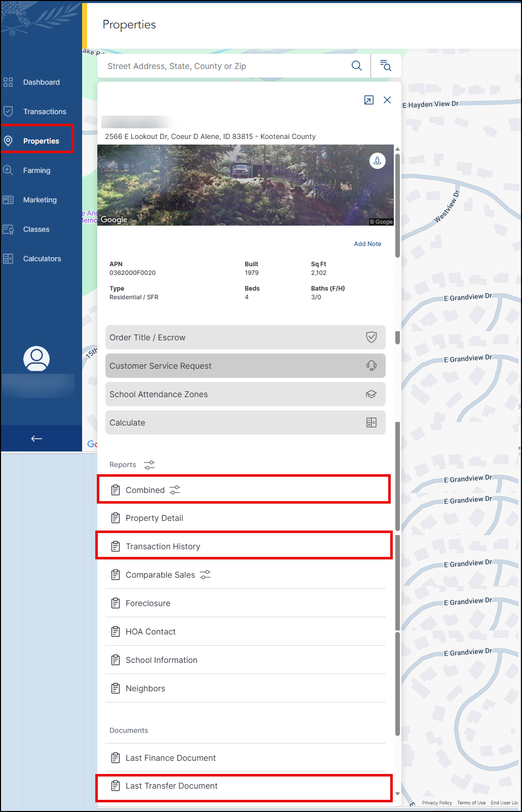Click the search magnifier icon

357,66
